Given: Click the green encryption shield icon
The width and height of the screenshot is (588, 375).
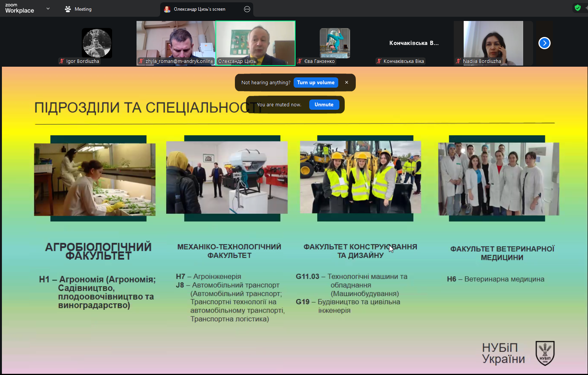Looking at the screenshot, I should [578, 8].
